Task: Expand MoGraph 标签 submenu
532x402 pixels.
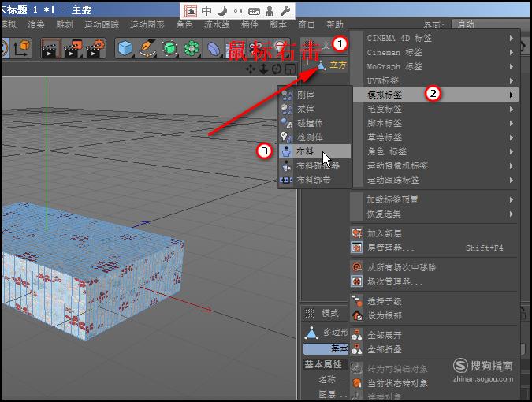Action: click(x=434, y=67)
